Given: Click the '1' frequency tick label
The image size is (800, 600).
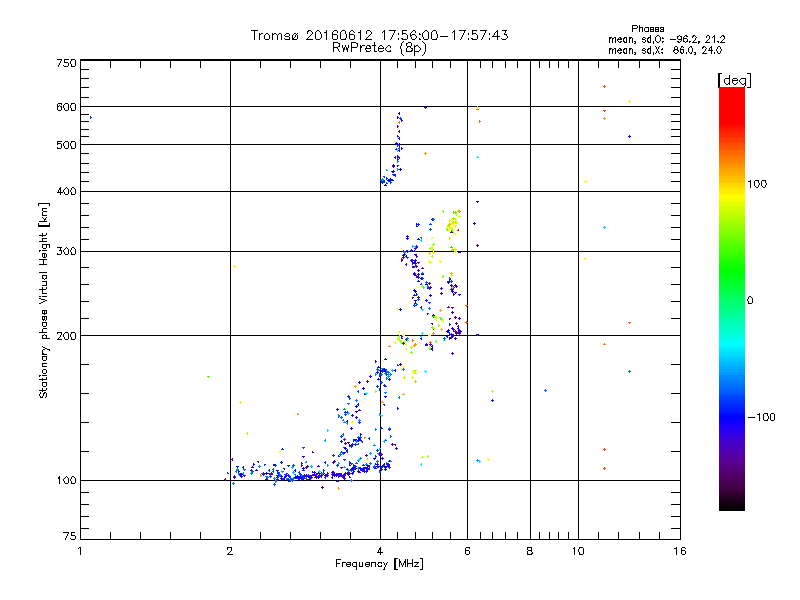Looking at the screenshot, I should point(80,551).
